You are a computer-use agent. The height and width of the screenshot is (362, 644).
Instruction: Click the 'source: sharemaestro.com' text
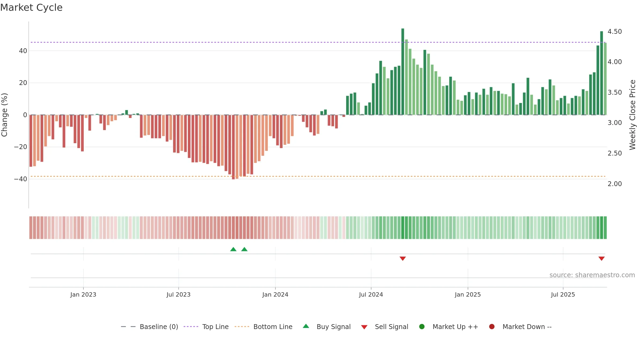coord(592,275)
